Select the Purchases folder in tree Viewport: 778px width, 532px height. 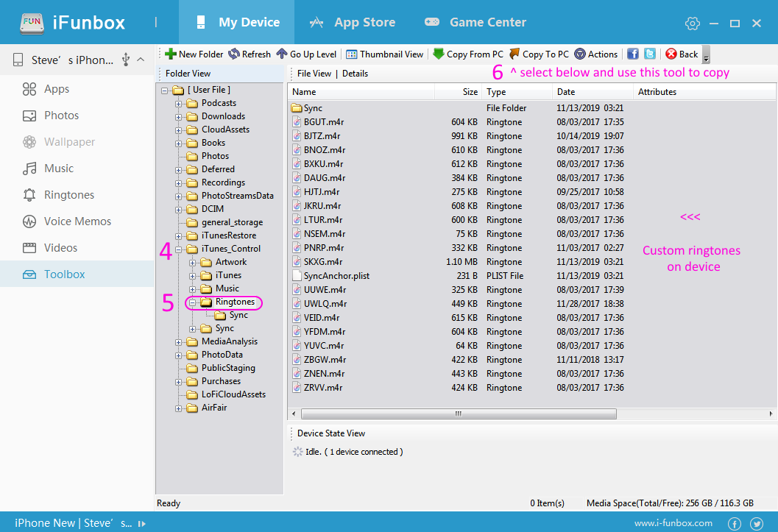[x=221, y=381]
